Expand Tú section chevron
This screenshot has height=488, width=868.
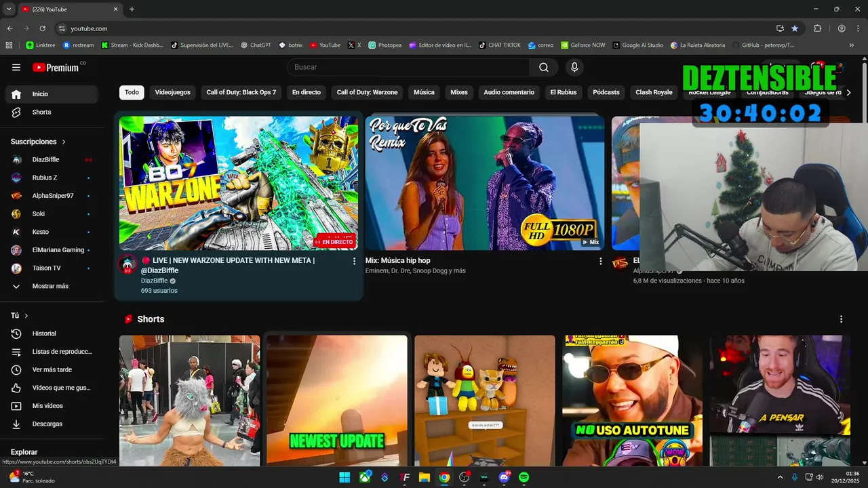(x=26, y=316)
